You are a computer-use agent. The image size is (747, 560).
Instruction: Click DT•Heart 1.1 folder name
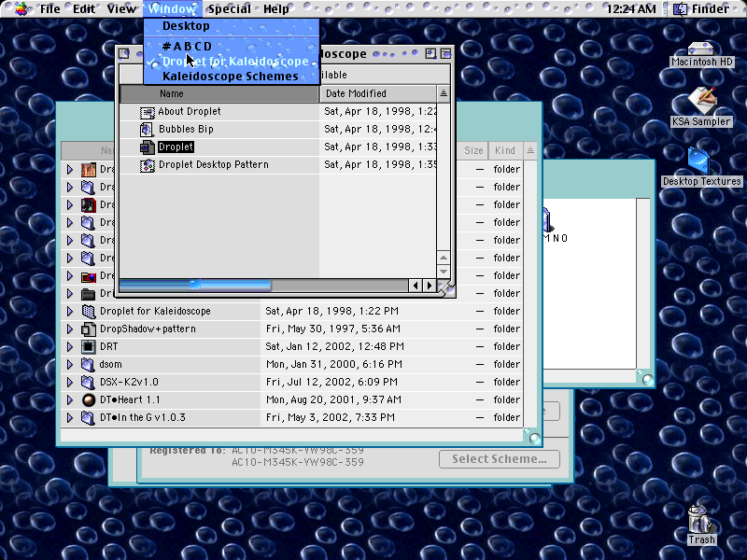pos(130,400)
